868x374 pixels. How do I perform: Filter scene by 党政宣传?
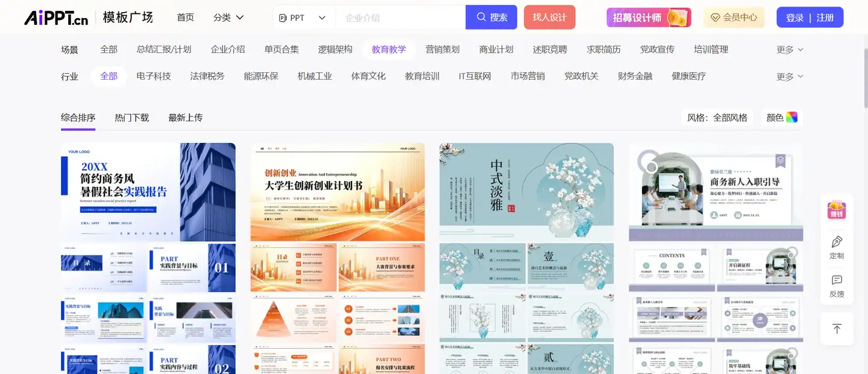click(x=657, y=49)
